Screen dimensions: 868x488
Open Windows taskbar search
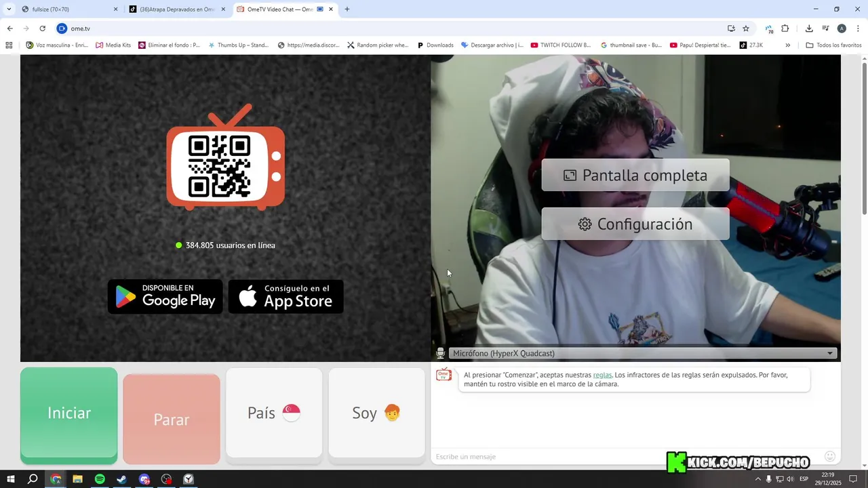33,479
